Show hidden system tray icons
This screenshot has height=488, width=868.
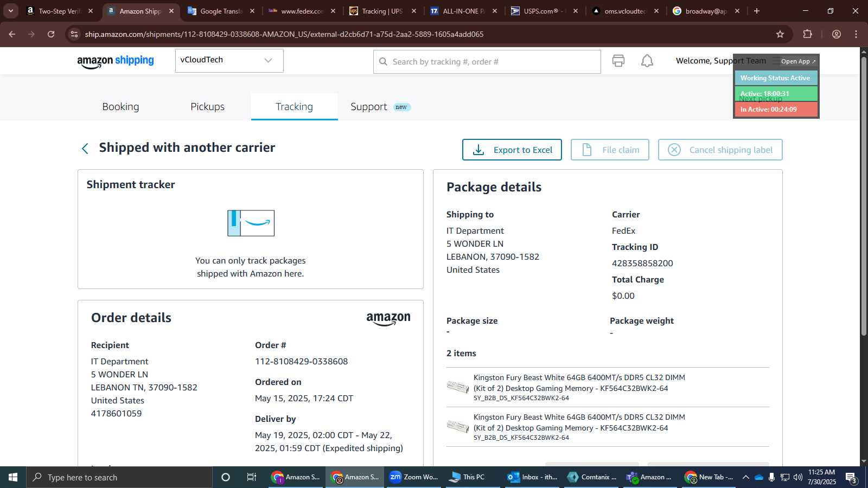[x=745, y=477]
